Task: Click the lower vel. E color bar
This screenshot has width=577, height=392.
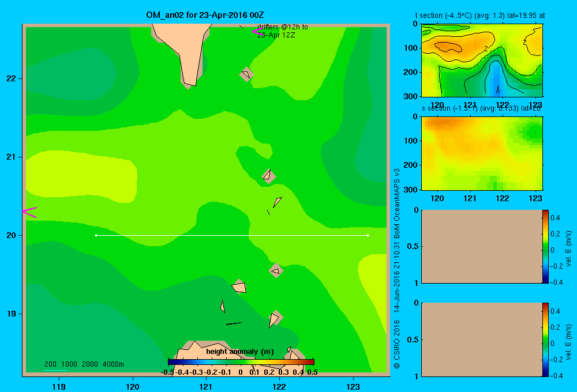Action: (x=545, y=340)
